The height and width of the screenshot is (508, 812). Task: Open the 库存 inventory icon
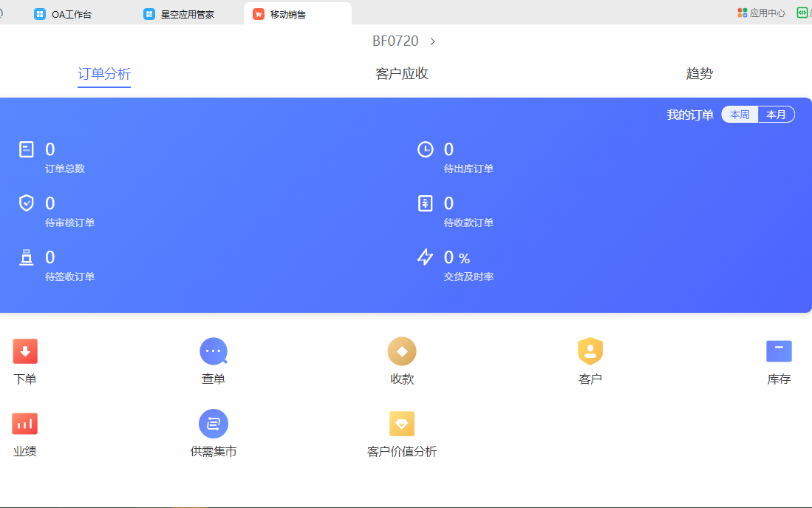[x=779, y=351]
